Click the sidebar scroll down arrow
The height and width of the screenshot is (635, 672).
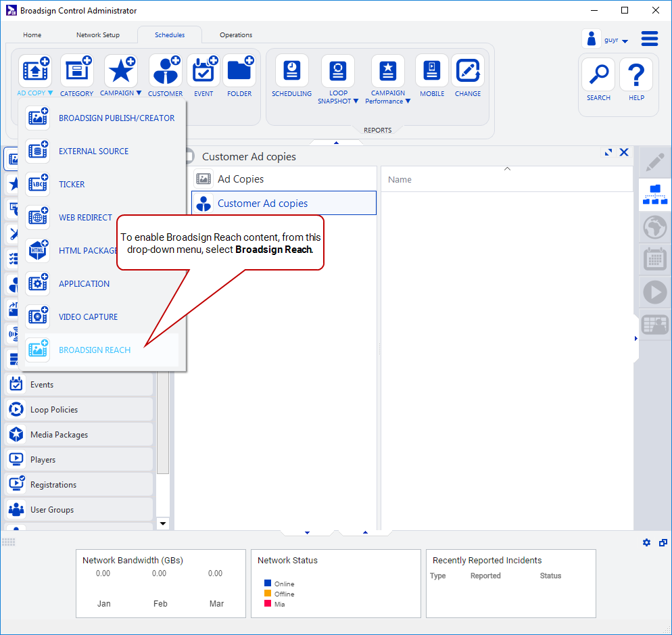click(x=163, y=523)
